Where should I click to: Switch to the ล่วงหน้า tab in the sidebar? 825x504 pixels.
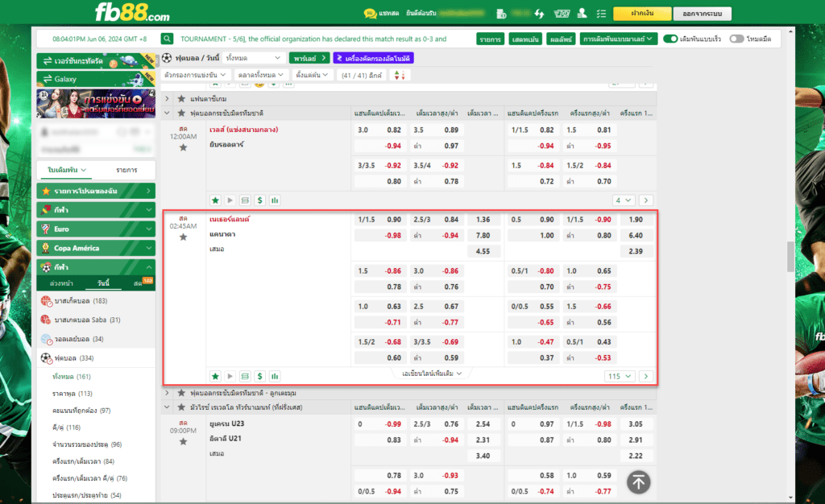click(61, 283)
